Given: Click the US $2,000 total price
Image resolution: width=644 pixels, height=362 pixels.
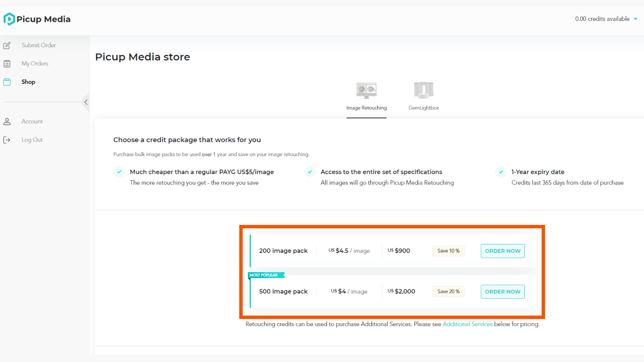Looking at the screenshot, I should (x=401, y=292).
